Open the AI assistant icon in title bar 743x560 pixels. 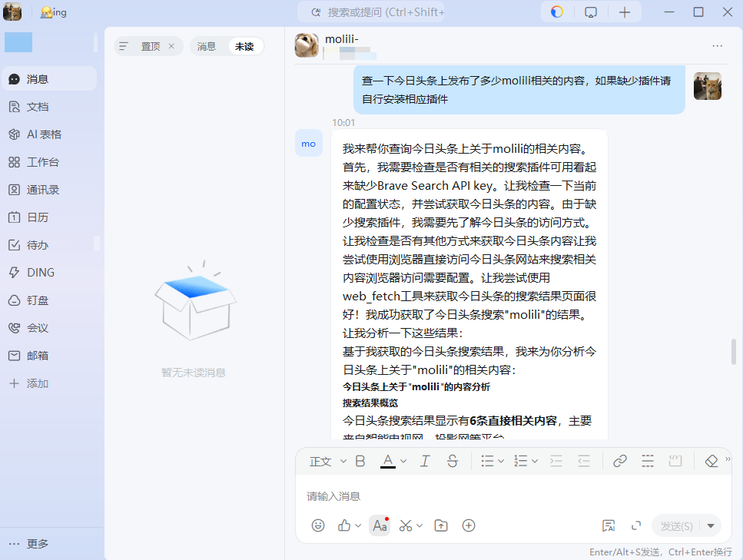pos(557,12)
